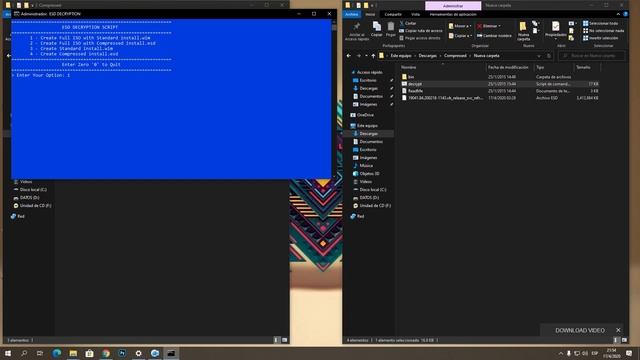Click Anclar al Acceso rápido pin icon

pyautogui.click(x=356, y=27)
